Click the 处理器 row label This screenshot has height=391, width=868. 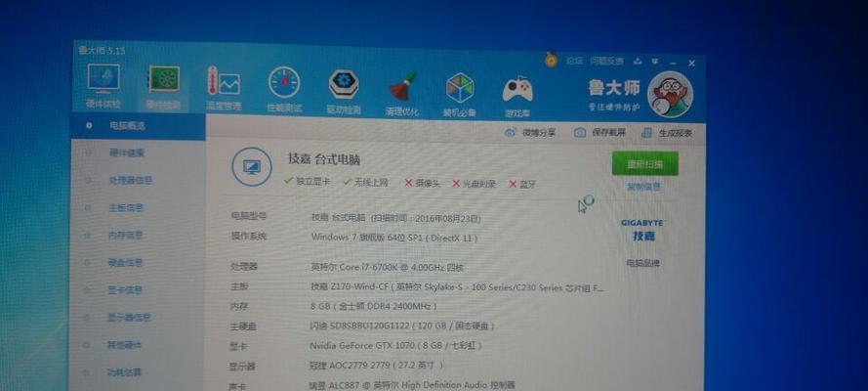(244, 267)
